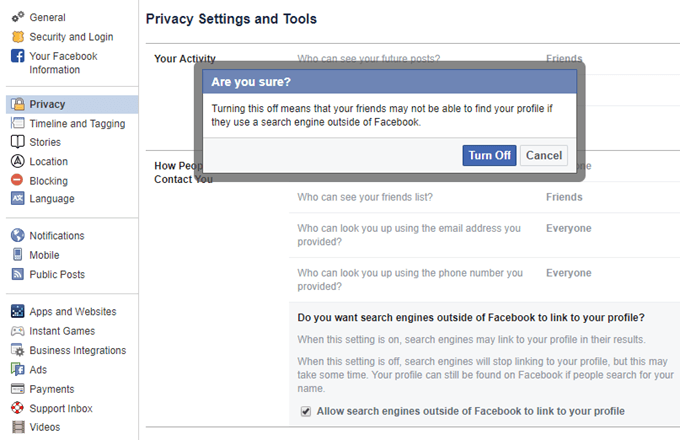Screen dimensions: 680x440
Task: Click the Security and Login shield icon
Action: pos(17,37)
